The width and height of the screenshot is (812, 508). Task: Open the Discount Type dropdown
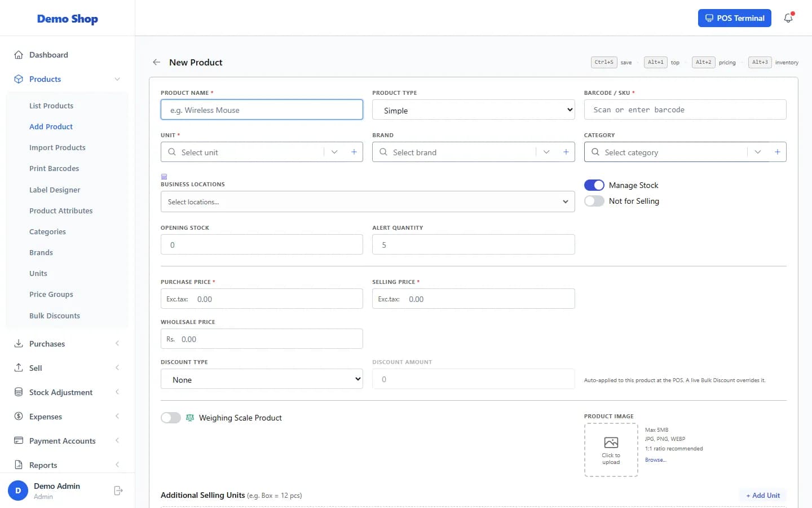tap(262, 379)
